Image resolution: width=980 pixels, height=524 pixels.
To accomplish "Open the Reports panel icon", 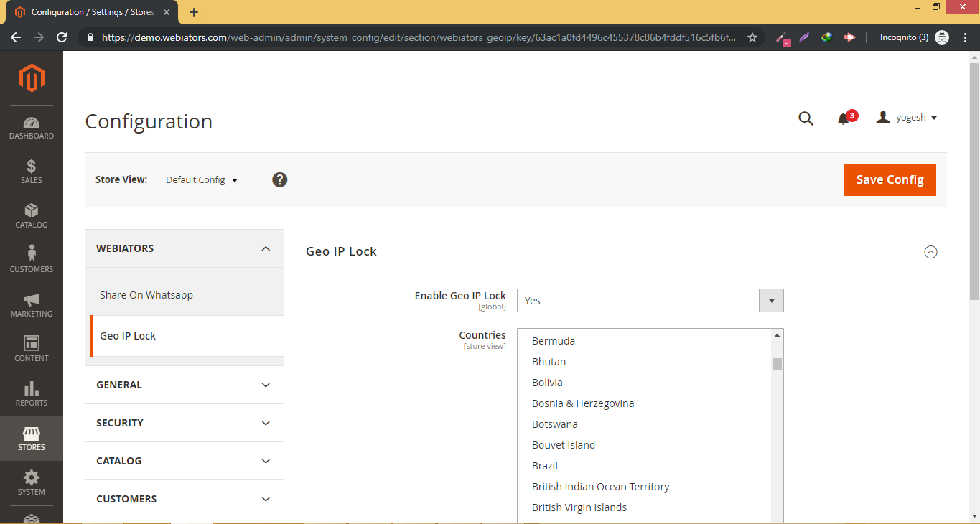I will click(31, 393).
